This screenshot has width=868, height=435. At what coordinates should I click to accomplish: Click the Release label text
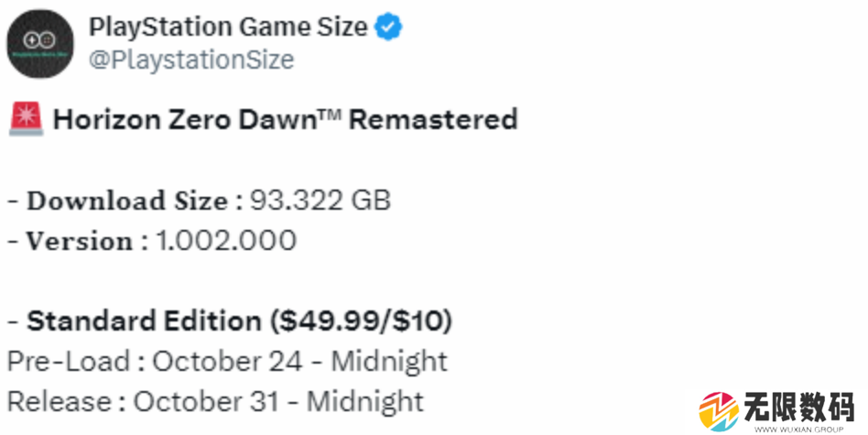click(59, 401)
